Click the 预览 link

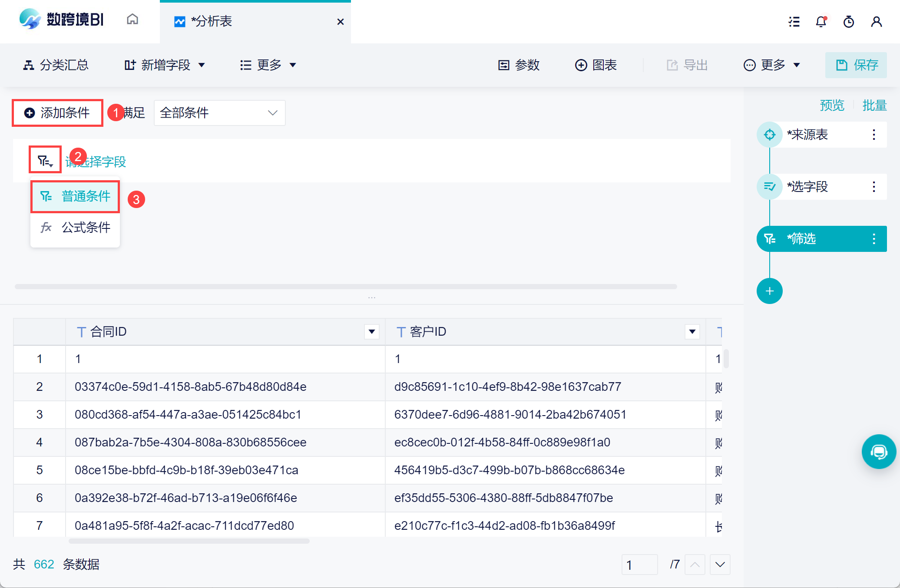pyautogui.click(x=832, y=105)
